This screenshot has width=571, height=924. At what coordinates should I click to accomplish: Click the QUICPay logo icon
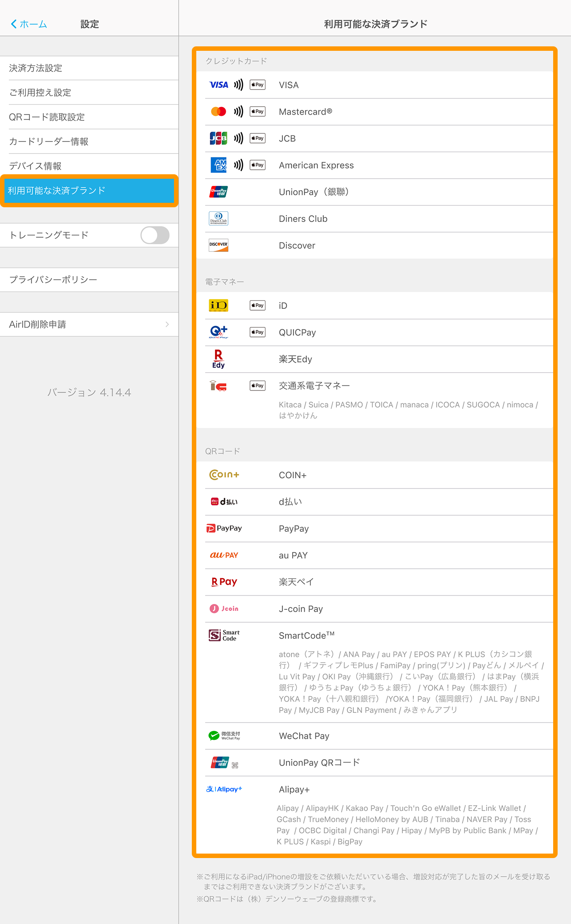tap(219, 332)
